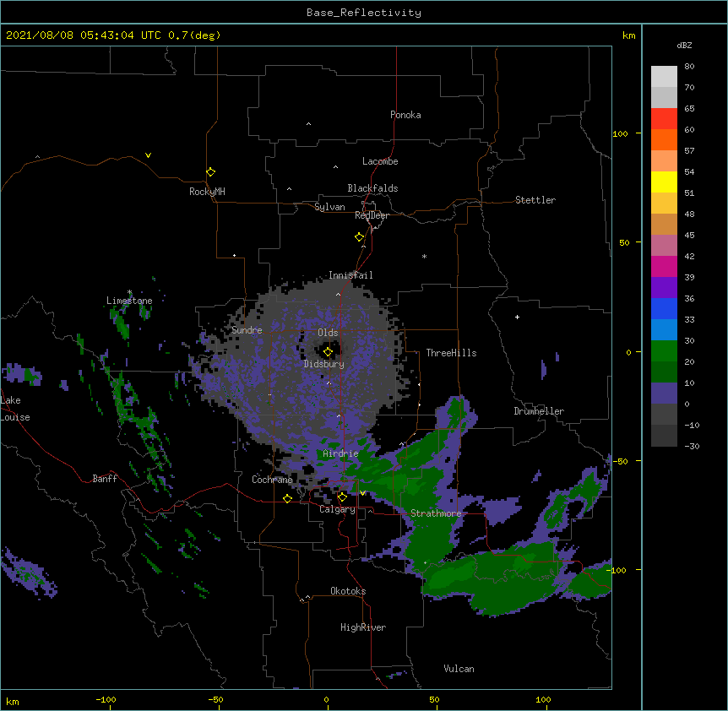728x711 pixels.
Task: Click the Strathmore town label
Action: [436, 513]
